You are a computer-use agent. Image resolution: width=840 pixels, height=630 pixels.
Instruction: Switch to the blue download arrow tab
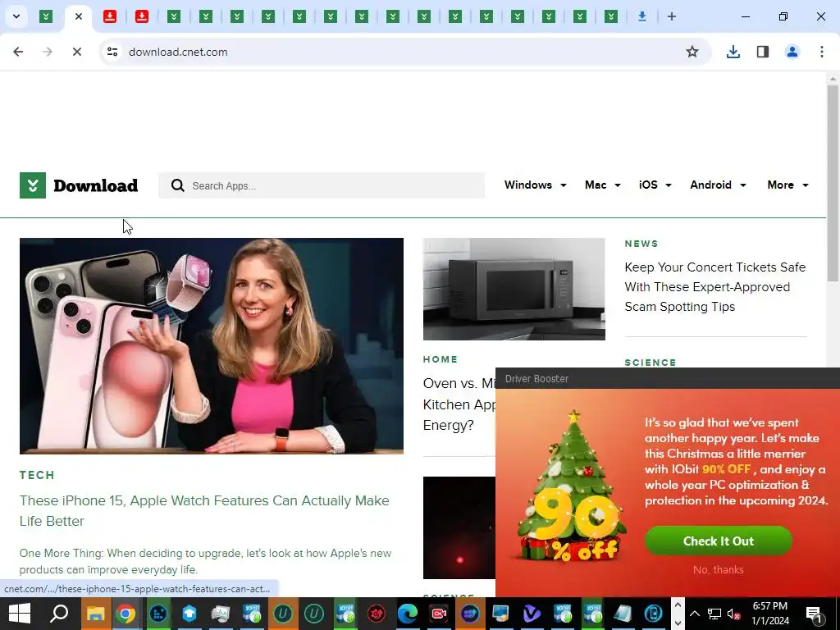(641, 16)
